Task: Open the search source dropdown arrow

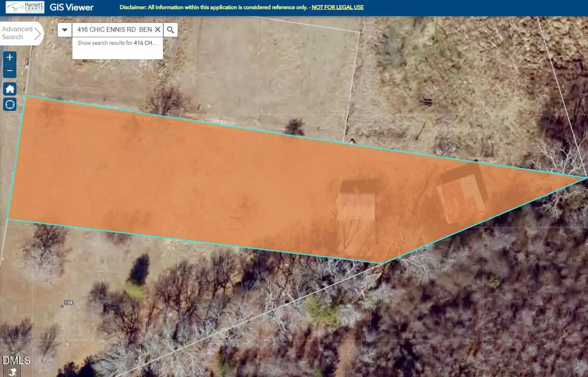Action: pos(65,30)
